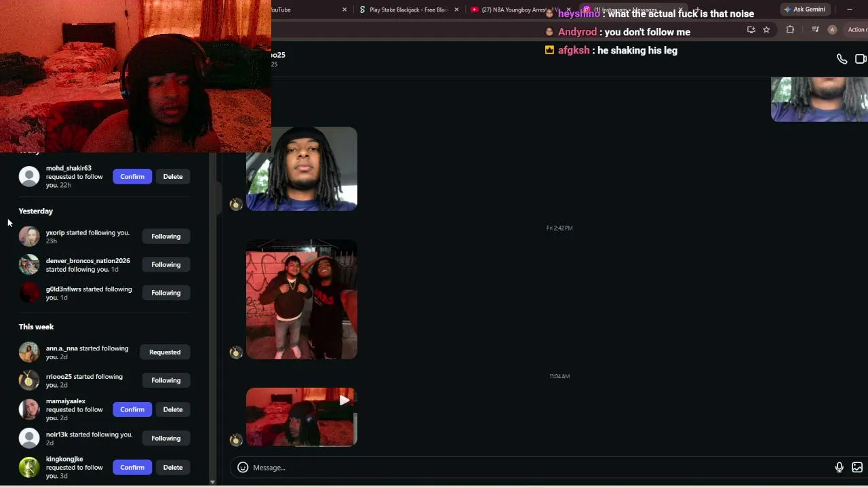Screen dimensions: 868x488
Task: Open rriooo25's avatar in notifications
Action: click(x=29, y=380)
